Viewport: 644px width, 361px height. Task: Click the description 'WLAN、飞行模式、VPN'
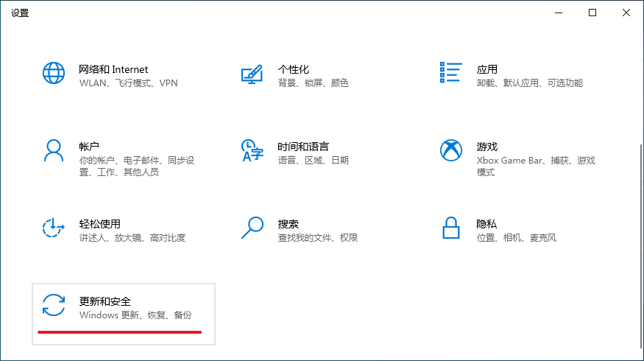coord(129,83)
